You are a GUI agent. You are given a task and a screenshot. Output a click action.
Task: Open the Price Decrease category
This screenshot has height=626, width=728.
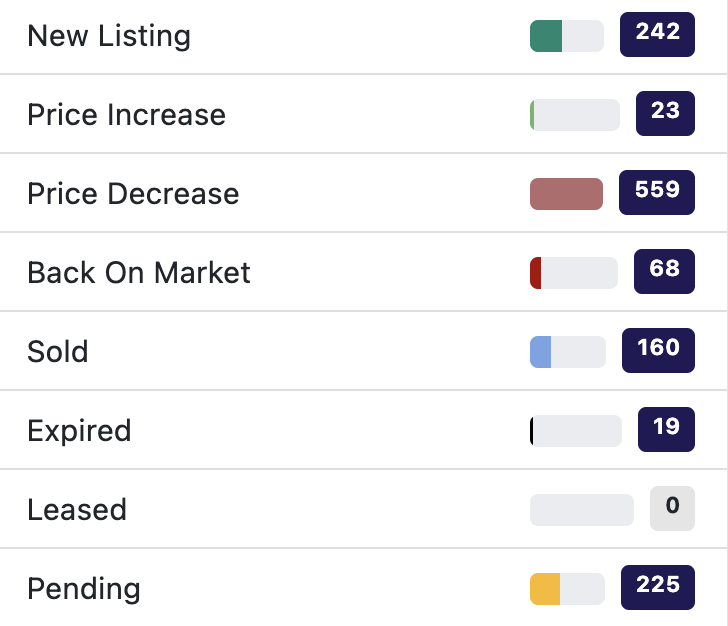133,194
